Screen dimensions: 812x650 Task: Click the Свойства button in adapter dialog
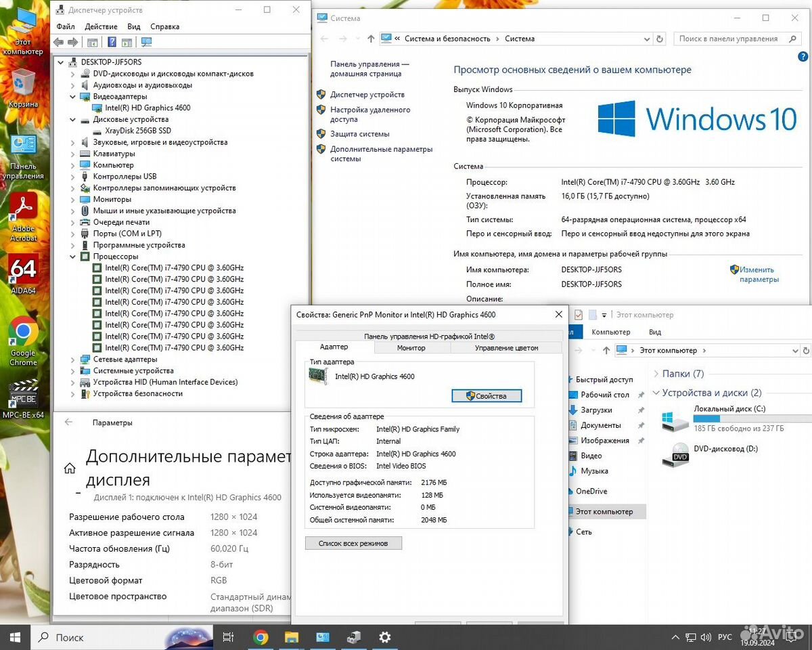pos(487,395)
